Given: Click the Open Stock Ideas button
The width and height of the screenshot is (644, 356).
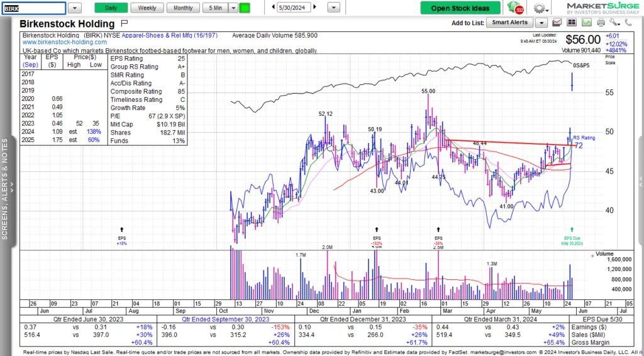Looking at the screenshot, I should click(x=460, y=8).
